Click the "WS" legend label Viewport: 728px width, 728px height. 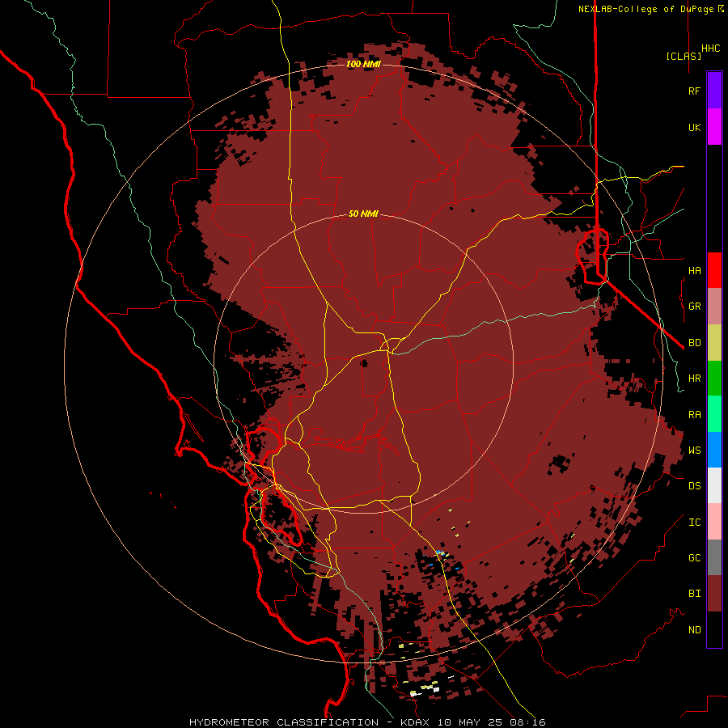click(694, 450)
